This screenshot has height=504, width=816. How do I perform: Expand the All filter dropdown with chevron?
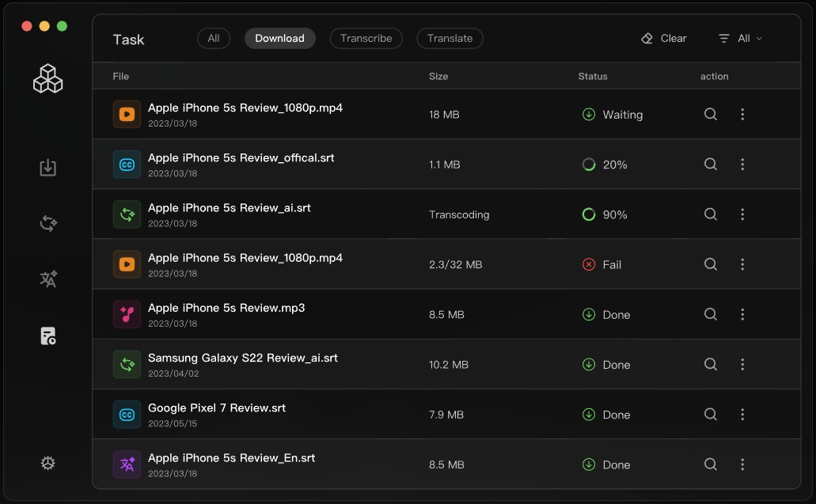[741, 39]
